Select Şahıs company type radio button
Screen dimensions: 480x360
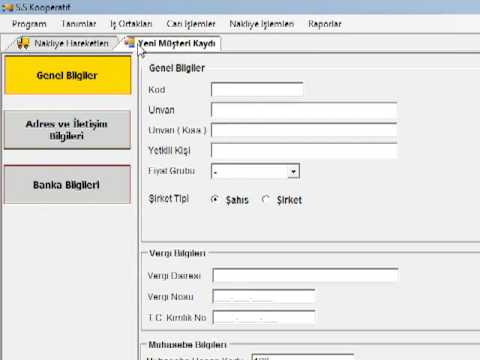(x=215, y=199)
